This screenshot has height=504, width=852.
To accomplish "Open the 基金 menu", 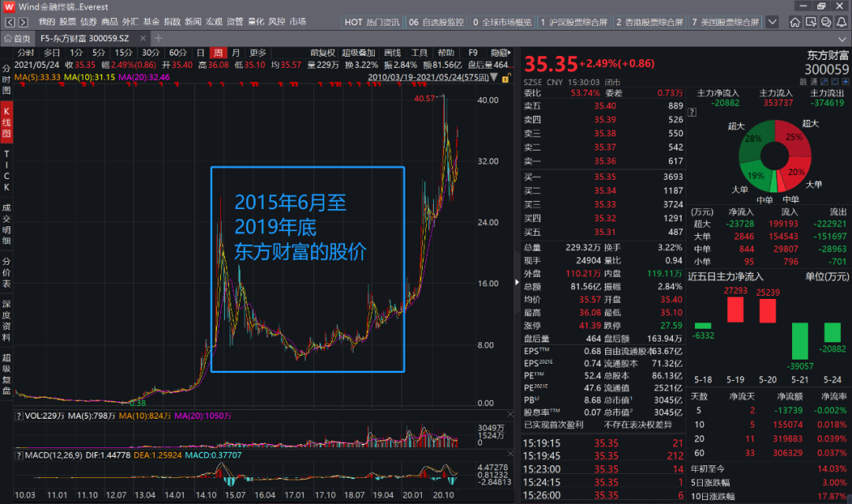I will 151,22.
